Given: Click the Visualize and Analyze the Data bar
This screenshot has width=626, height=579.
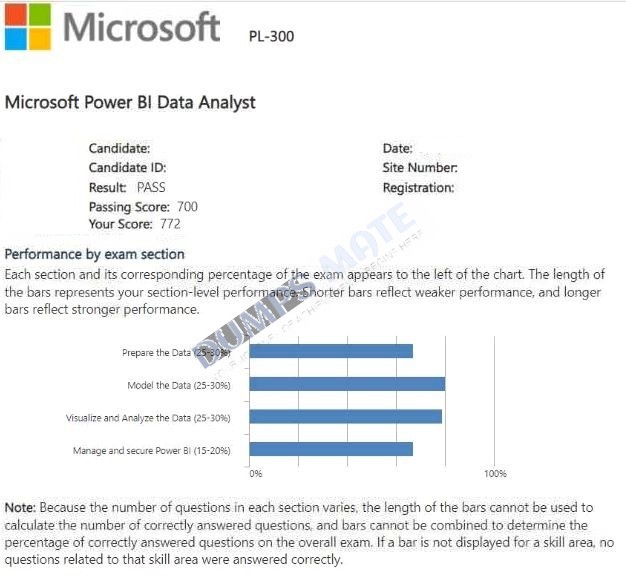Looking at the screenshot, I should (x=346, y=416).
